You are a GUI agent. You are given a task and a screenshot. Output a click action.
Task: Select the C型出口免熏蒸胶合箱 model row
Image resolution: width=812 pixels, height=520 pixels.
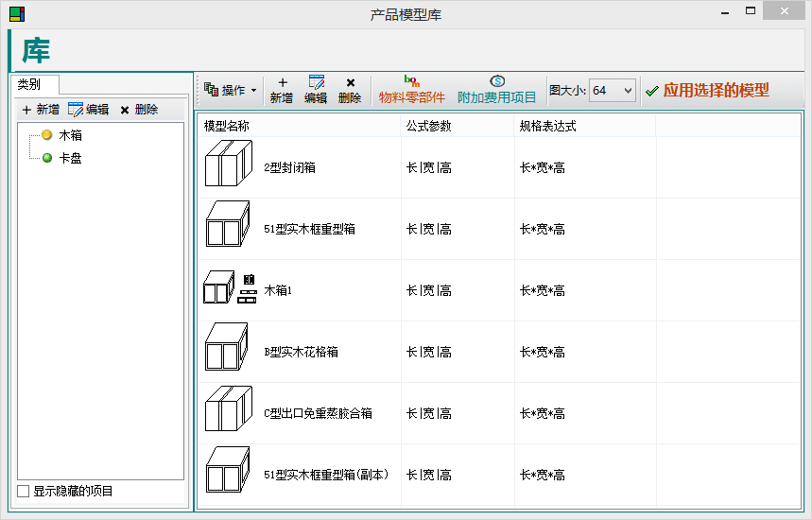click(318, 413)
